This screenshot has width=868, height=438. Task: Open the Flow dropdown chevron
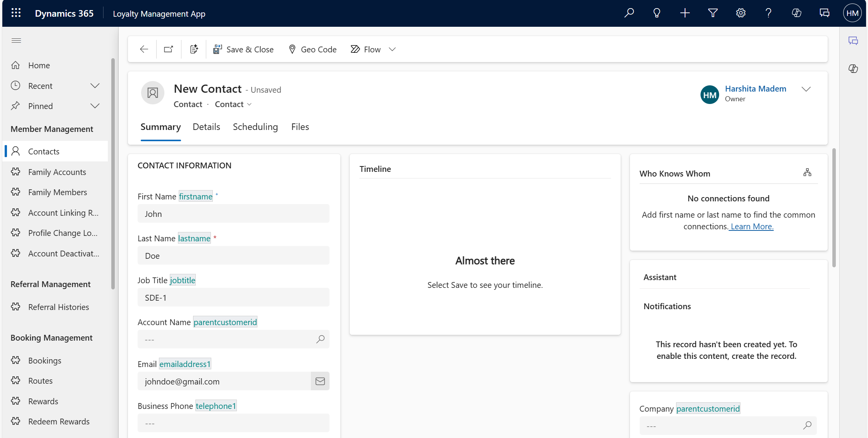click(x=392, y=49)
